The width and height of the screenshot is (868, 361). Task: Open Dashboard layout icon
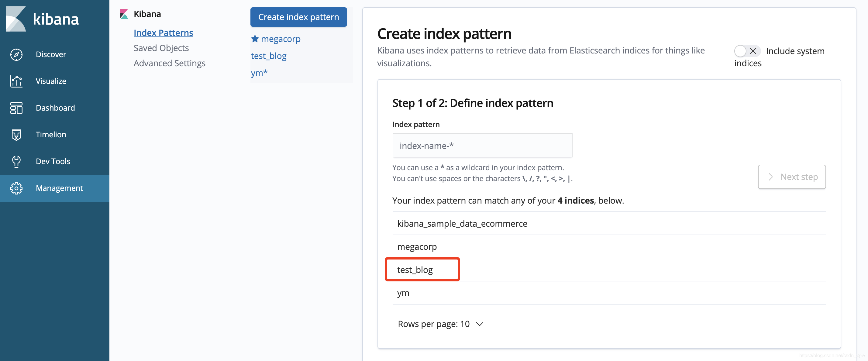tap(16, 108)
